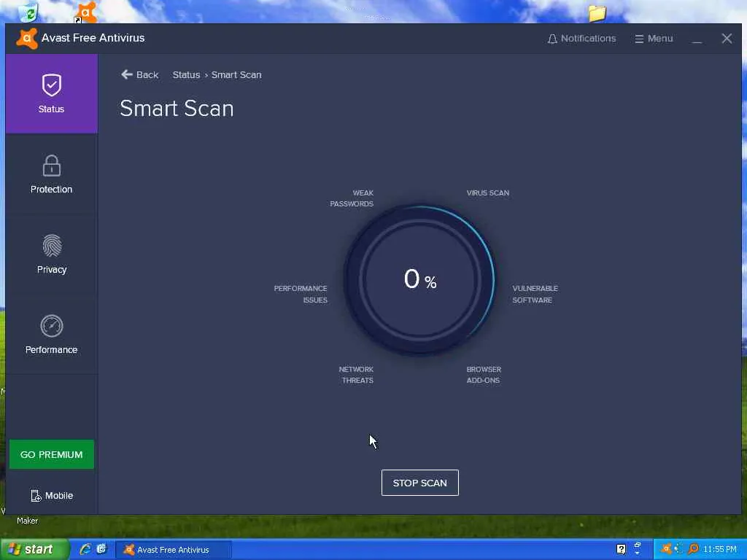747x560 pixels.
Task: Click the taskbar clock
Action: 720,550
